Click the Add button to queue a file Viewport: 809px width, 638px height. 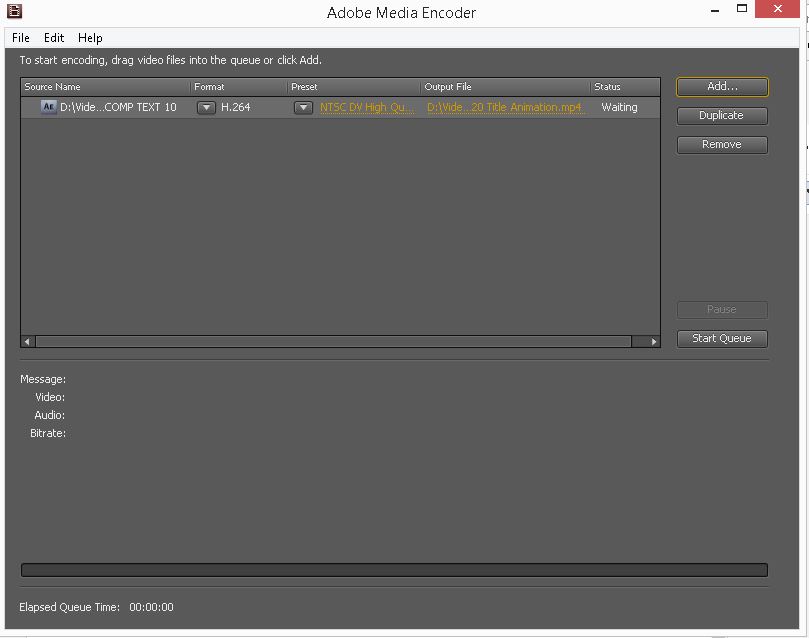(721, 87)
